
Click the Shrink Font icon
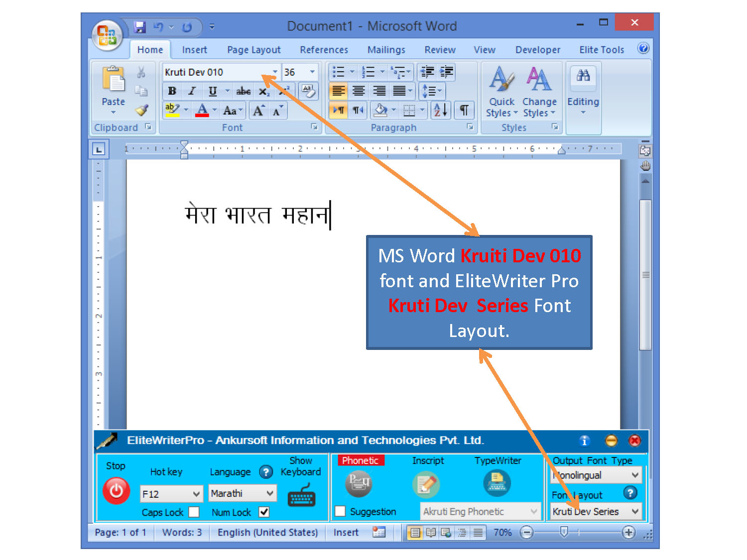[x=277, y=110]
